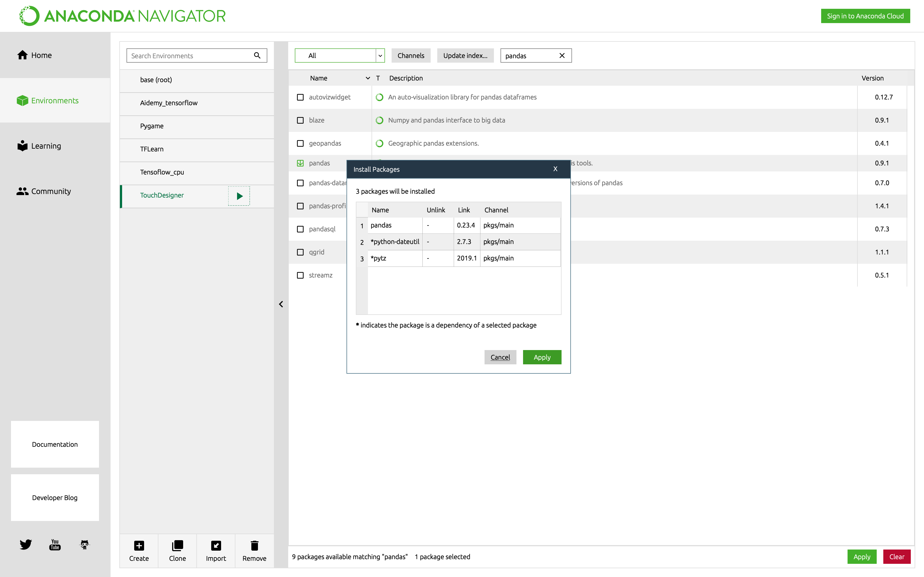The image size is (924, 577).
Task: Click the Clone environment icon
Action: tap(177, 545)
